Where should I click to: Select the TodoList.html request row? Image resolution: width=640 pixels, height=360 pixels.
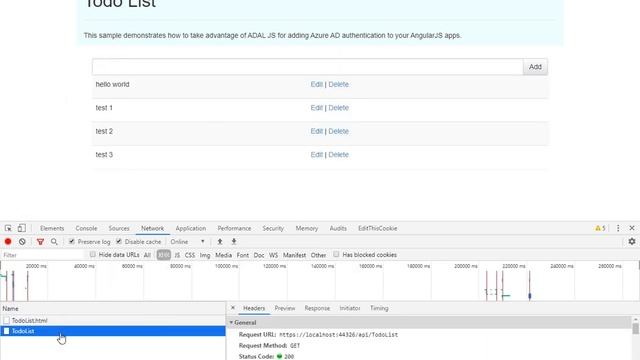[113, 320]
